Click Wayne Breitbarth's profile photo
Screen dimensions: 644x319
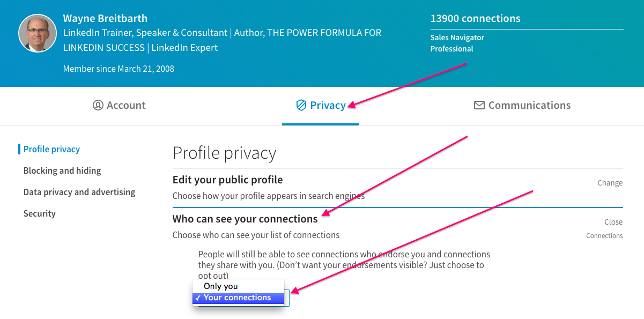click(37, 33)
